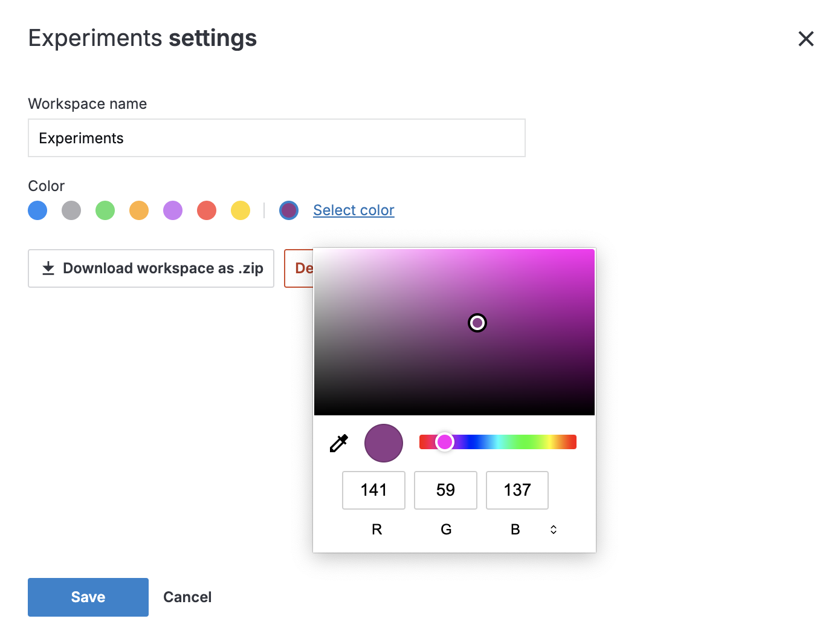This screenshot has height=636, width=840.
Task: Click the R value input field
Action: pyautogui.click(x=373, y=490)
